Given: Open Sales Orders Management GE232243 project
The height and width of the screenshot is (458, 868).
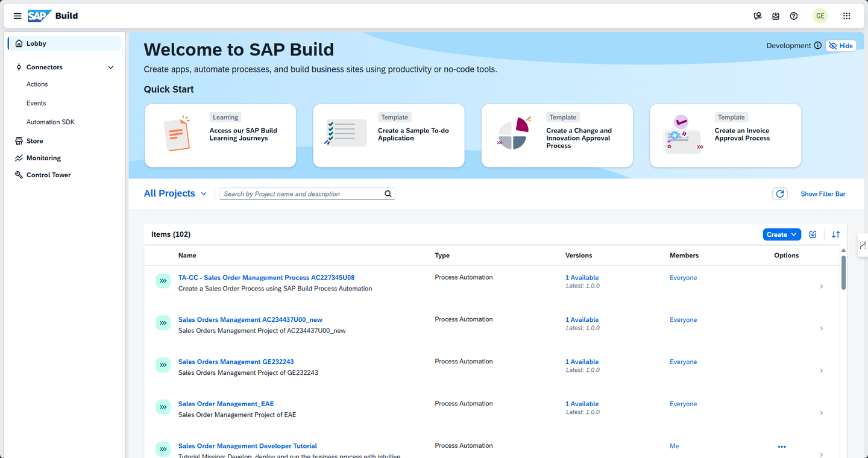Looking at the screenshot, I should tap(236, 362).
